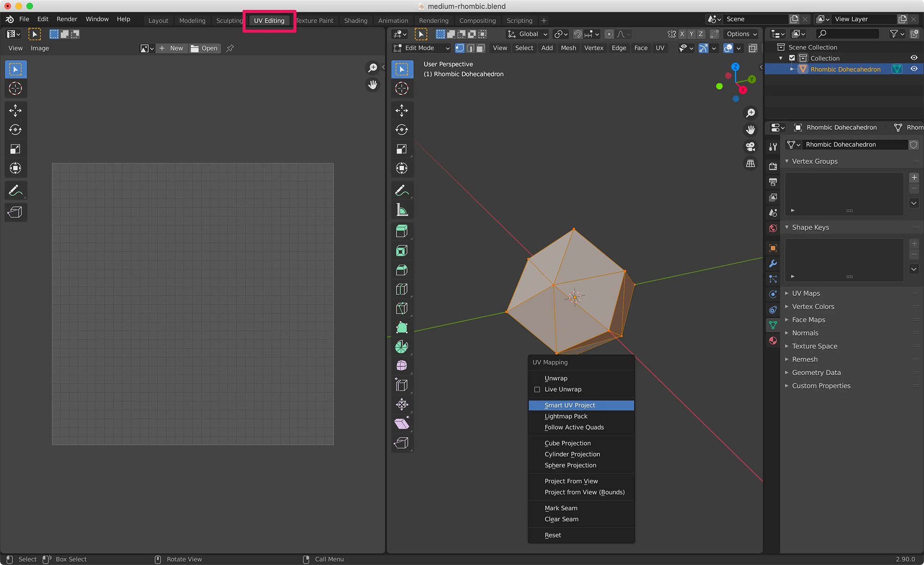Enable the Live Unwrap checkbox

click(x=537, y=389)
